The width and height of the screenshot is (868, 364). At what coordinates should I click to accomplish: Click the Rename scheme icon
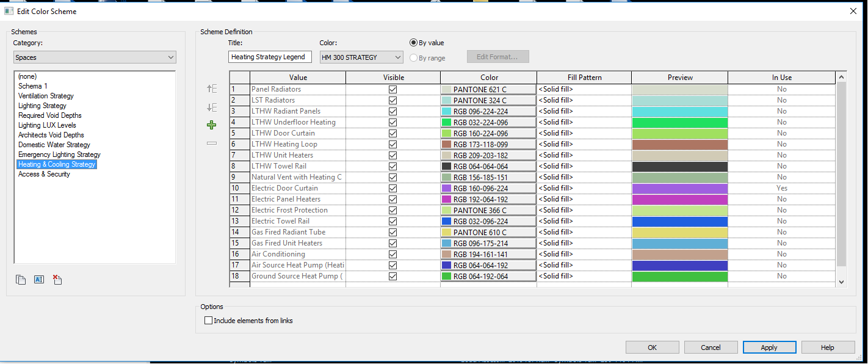[39, 280]
